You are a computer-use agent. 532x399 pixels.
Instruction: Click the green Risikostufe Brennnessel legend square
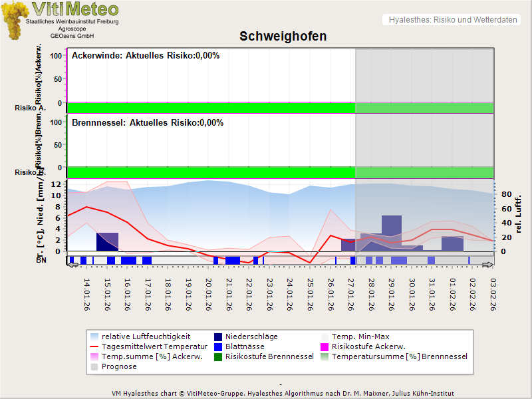(x=218, y=356)
